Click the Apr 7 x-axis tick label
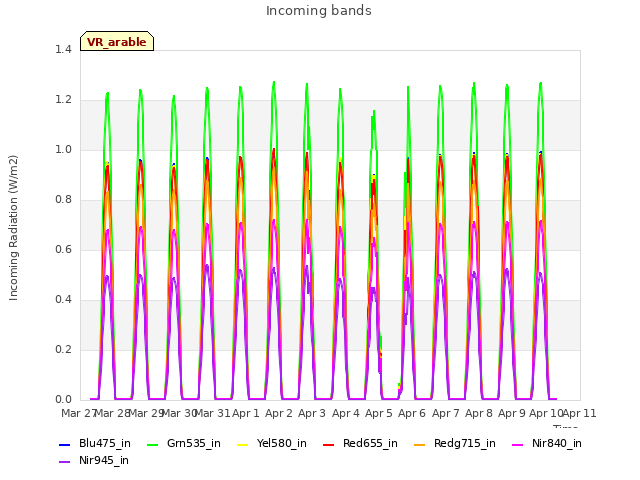The height and width of the screenshot is (480, 640). (446, 413)
